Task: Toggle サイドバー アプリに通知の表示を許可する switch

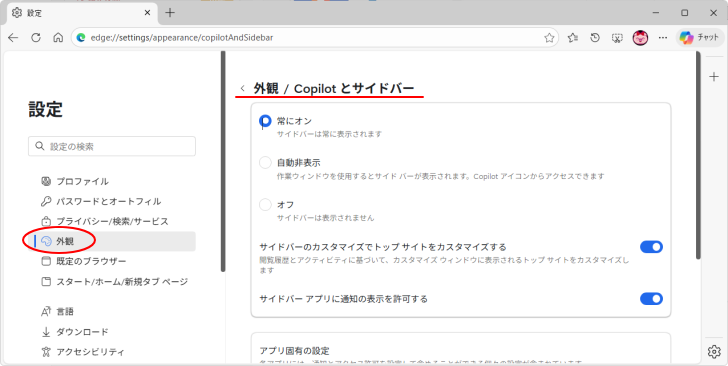Action: tap(651, 299)
